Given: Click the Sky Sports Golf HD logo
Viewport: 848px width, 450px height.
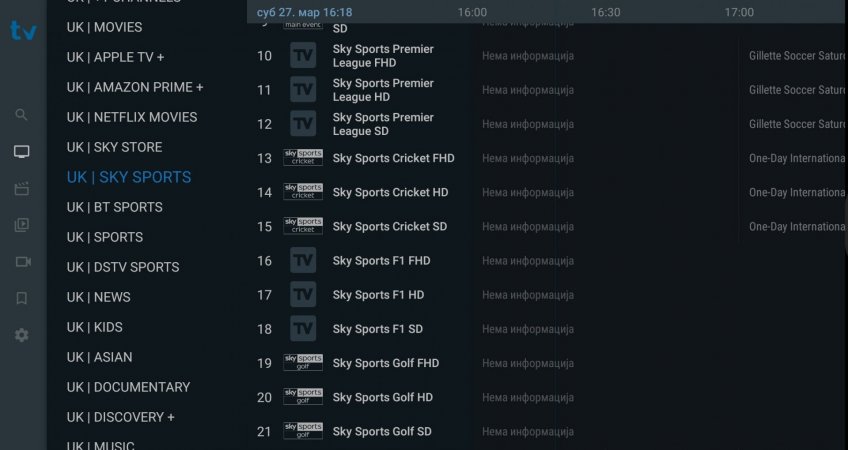Looking at the screenshot, I should point(303,397).
